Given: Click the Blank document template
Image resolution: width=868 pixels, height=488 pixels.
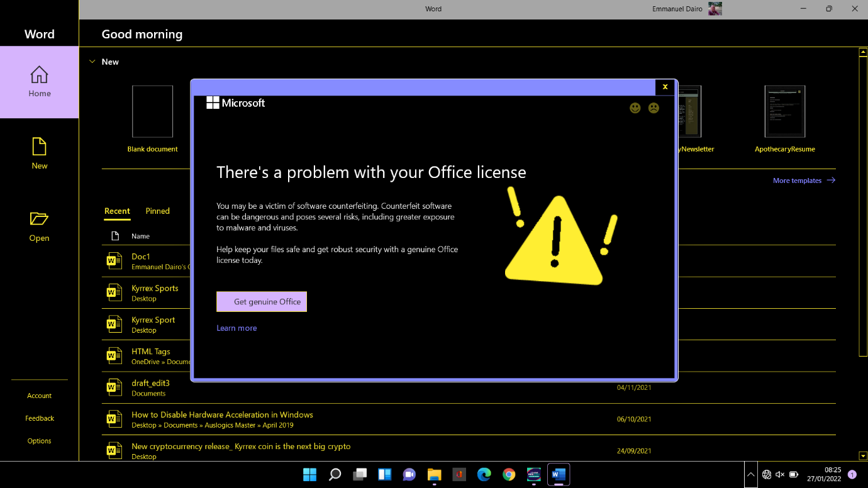Looking at the screenshot, I should pyautogui.click(x=152, y=112).
